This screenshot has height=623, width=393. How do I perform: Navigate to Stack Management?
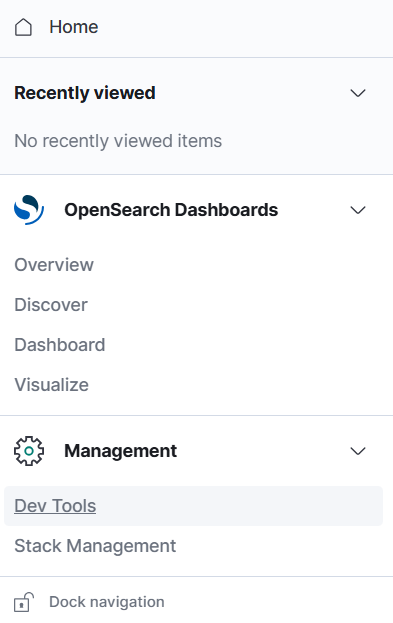pos(95,546)
